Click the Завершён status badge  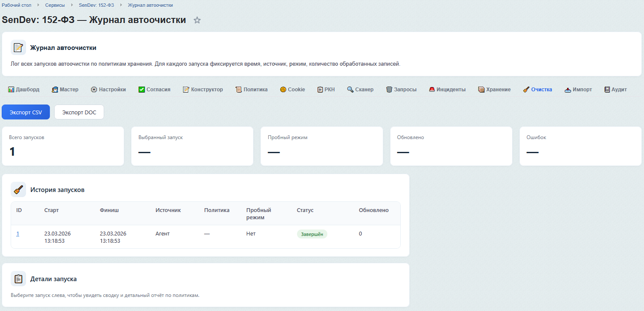pos(312,234)
